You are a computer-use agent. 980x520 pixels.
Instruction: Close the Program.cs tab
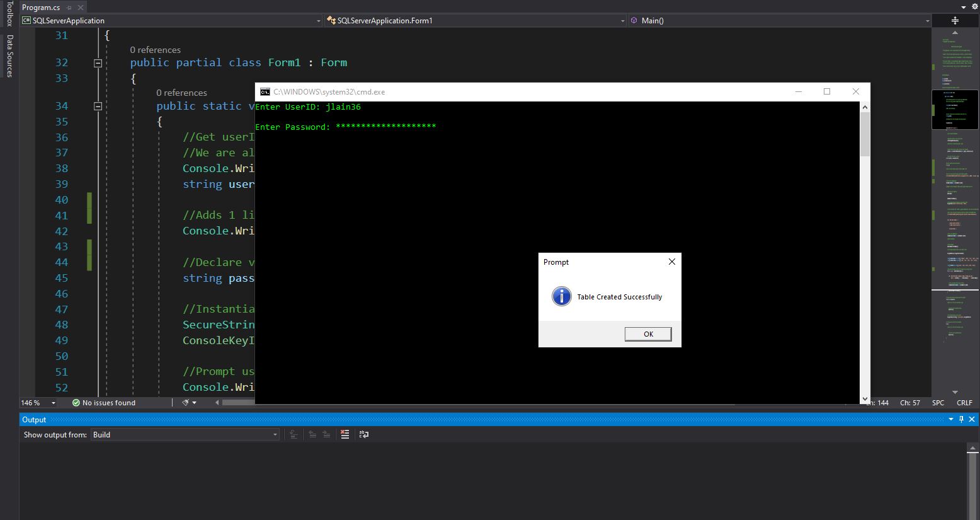[x=80, y=8]
